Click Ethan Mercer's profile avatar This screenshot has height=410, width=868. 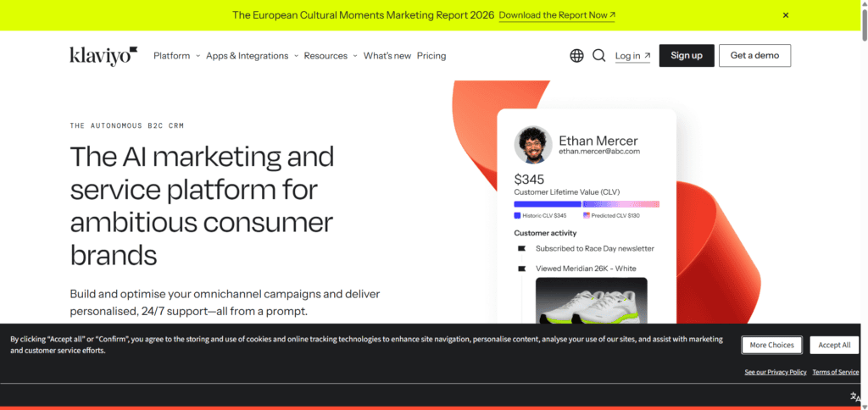[533, 145]
